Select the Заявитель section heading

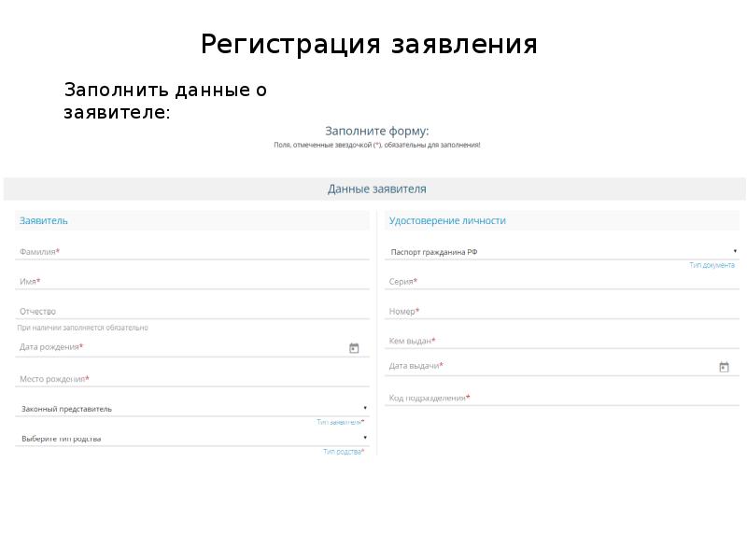[44, 220]
